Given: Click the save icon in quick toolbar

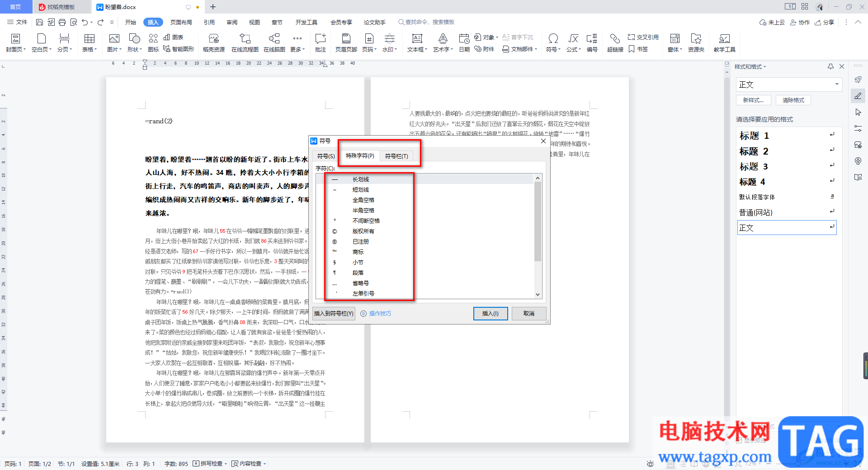Looking at the screenshot, I should pyautogui.click(x=39, y=22).
